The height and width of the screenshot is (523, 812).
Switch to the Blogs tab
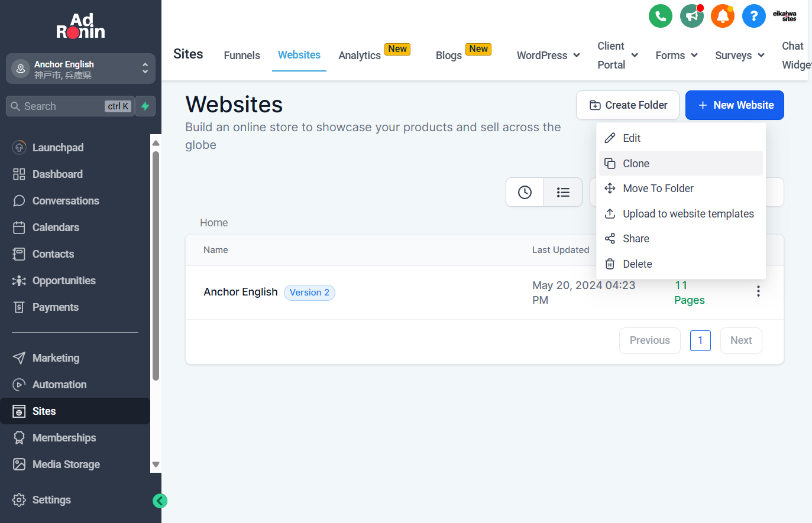[x=449, y=56]
